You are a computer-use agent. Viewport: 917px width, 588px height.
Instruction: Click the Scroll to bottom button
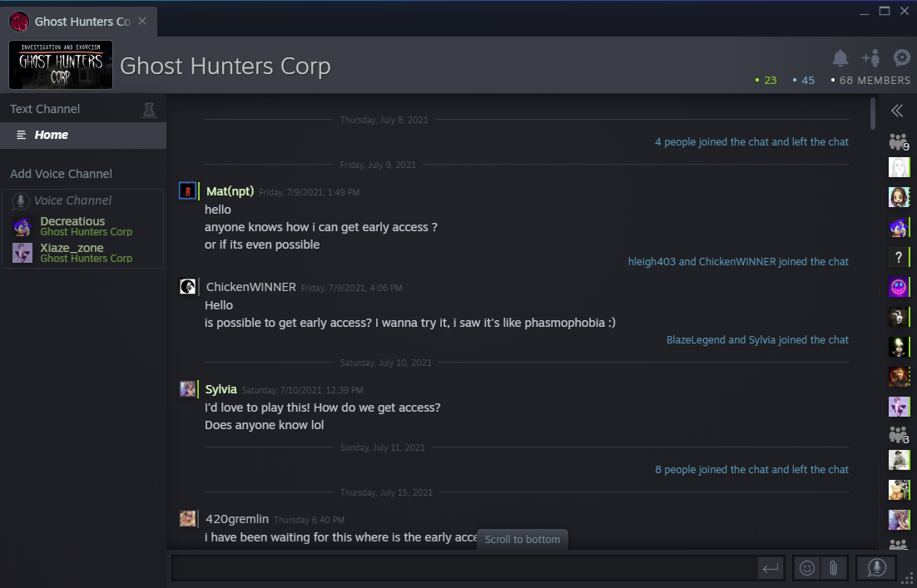[523, 539]
